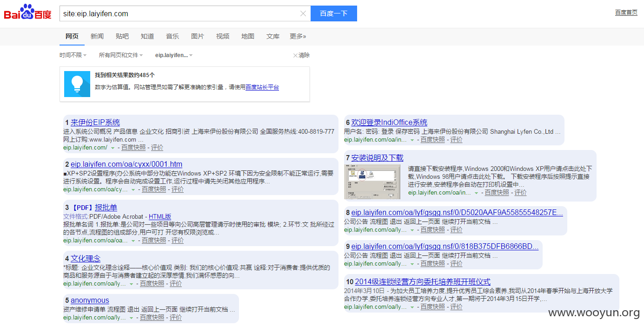Open result 来伊份EIP系统
Viewport: 644px width, 326px height.
[95, 123]
